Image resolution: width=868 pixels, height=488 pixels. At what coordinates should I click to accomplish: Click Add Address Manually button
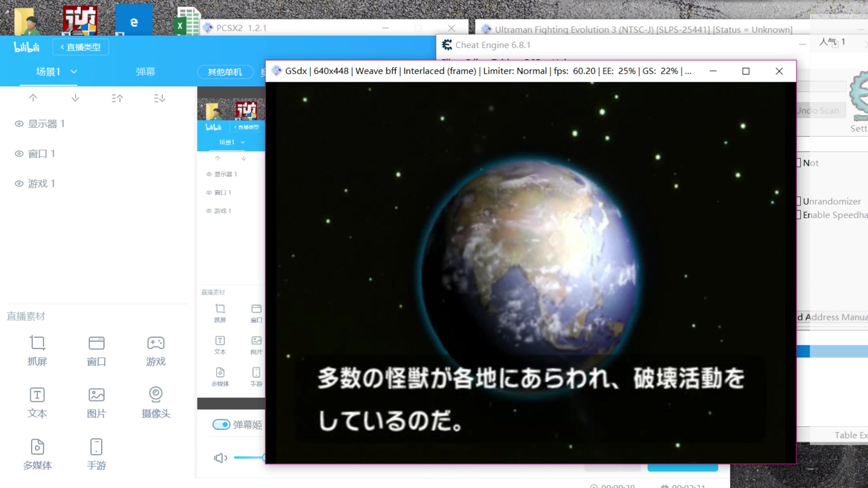832,317
